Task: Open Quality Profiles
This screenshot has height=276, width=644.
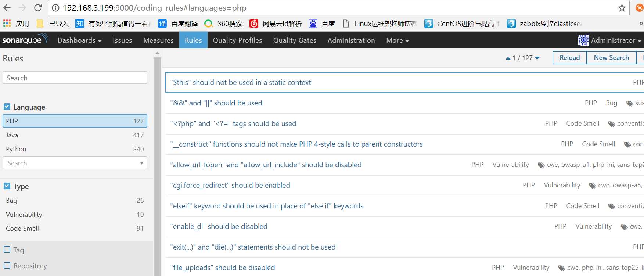Action: coord(237,40)
